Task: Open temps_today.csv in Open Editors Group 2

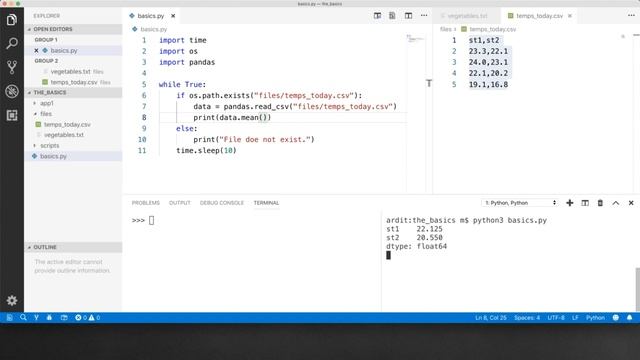Action: pos(73,82)
